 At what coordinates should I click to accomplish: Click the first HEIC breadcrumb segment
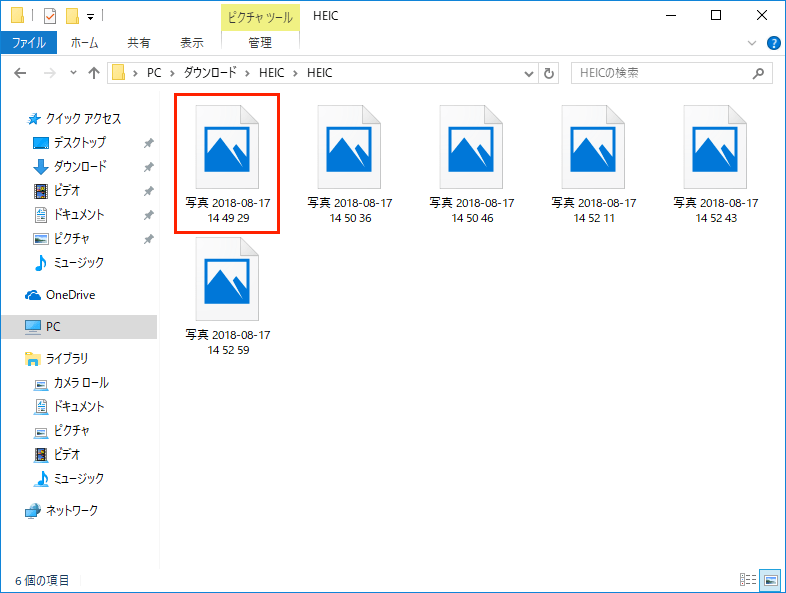click(x=272, y=73)
